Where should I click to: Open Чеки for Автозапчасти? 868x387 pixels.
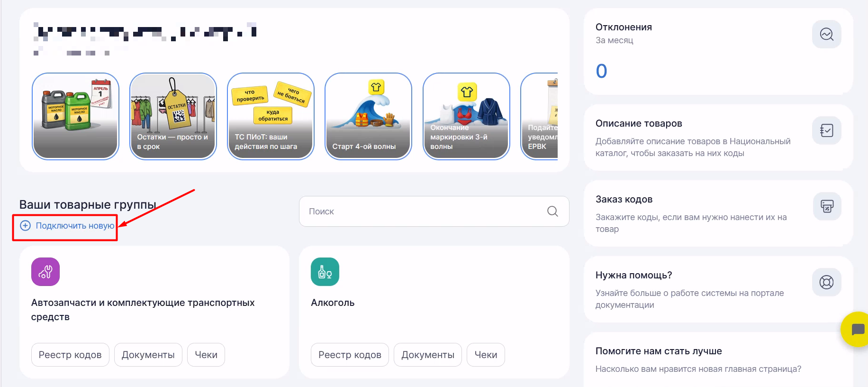coord(206,355)
